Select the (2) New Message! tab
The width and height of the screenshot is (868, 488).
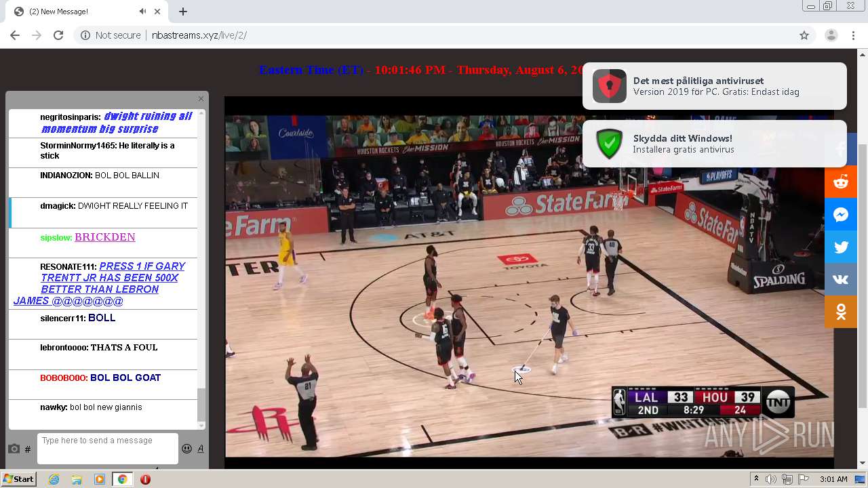85,12
